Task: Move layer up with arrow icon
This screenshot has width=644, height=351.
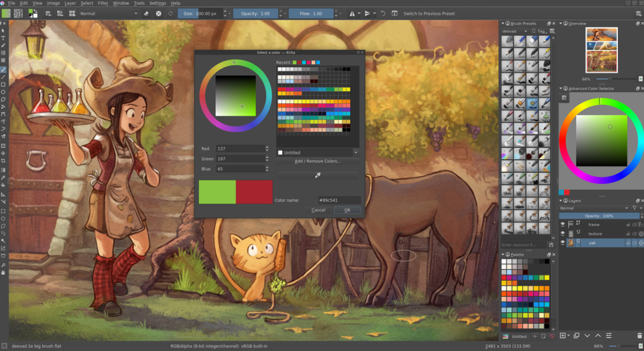Action: click(x=598, y=336)
